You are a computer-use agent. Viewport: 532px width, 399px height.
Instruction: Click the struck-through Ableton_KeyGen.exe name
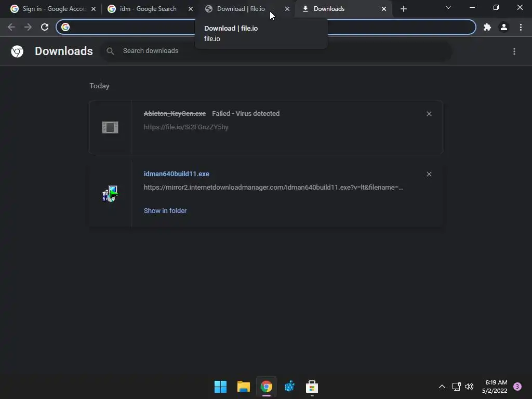(x=175, y=114)
